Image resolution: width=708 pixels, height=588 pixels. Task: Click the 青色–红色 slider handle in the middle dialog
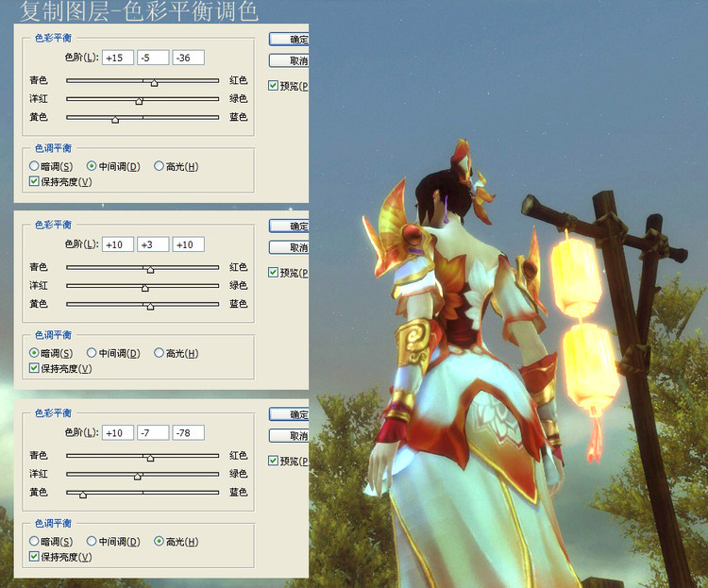click(x=150, y=270)
